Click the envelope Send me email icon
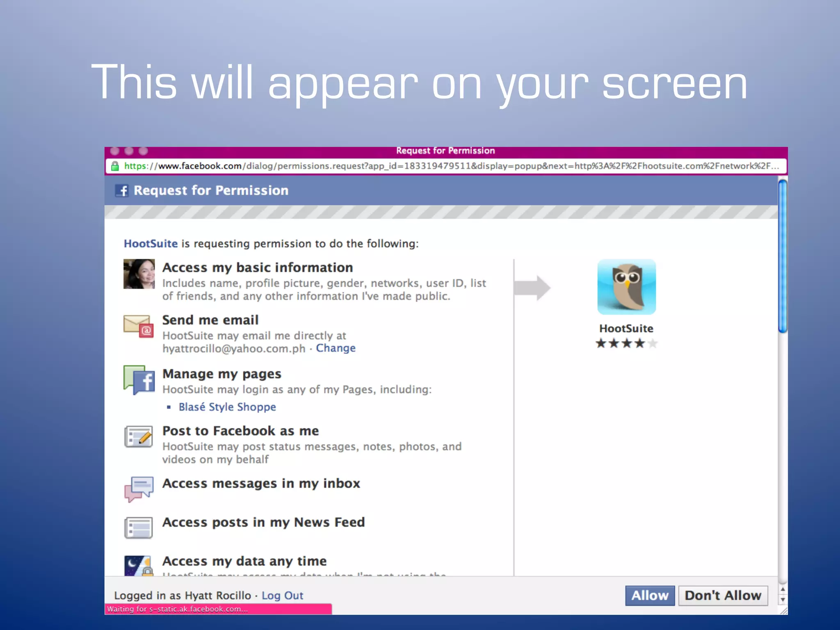This screenshot has height=630, width=840. [x=139, y=326]
